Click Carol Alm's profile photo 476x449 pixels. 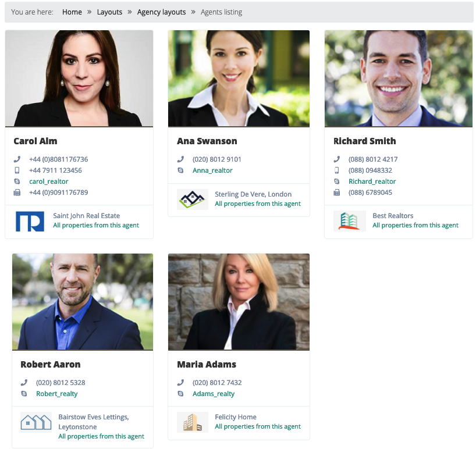pyautogui.click(x=79, y=79)
